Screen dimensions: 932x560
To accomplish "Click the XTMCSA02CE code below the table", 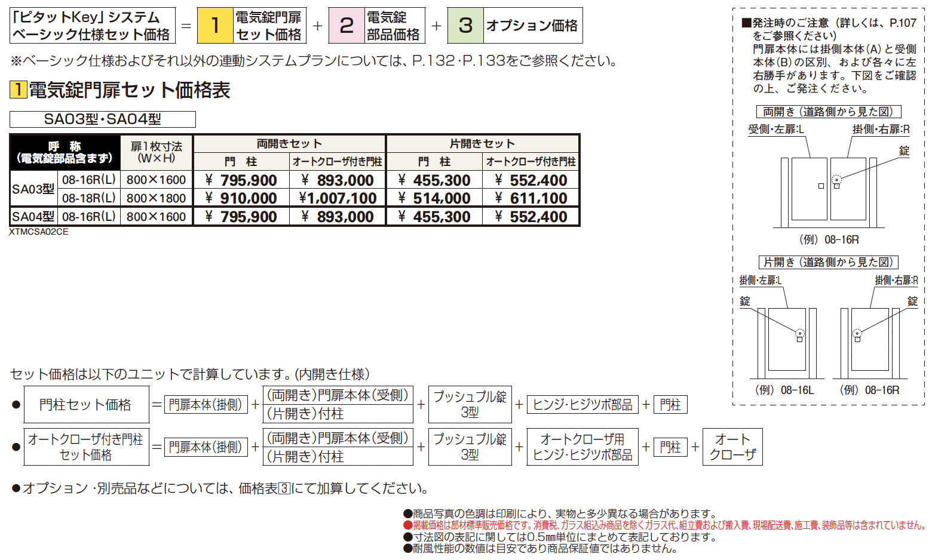I will [x=39, y=232].
